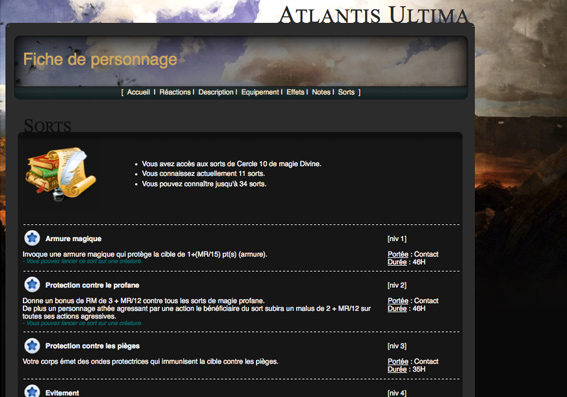Click the star icon beside Protection contre les pièges
Image resolution: width=567 pixels, height=397 pixels.
tap(32, 345)
